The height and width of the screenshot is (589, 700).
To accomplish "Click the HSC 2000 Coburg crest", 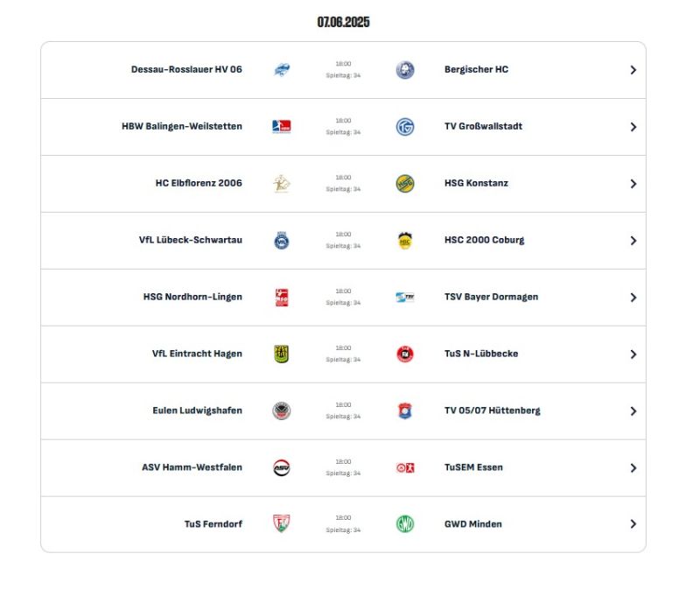I will (405, 241).
